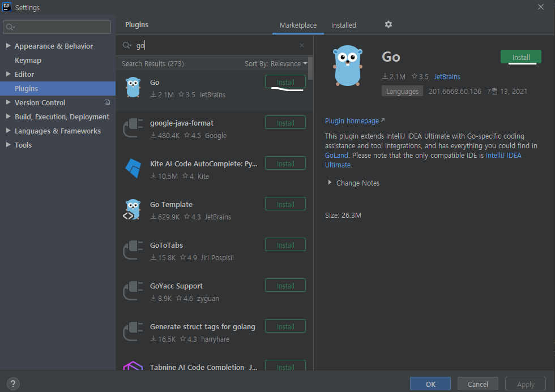Expand Languages & Frameworks node
Image resolution: width=555 pixels, height=392 pixels.
tap(8, 131)
